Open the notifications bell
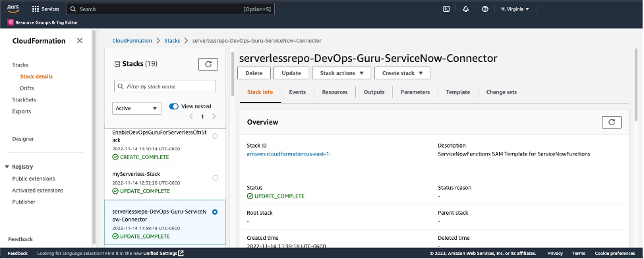This screenshot has width=644, height=259. 465,9
